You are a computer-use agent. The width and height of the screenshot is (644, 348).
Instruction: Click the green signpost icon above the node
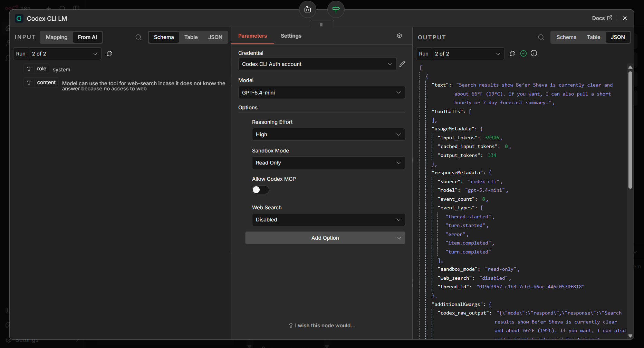336,9
